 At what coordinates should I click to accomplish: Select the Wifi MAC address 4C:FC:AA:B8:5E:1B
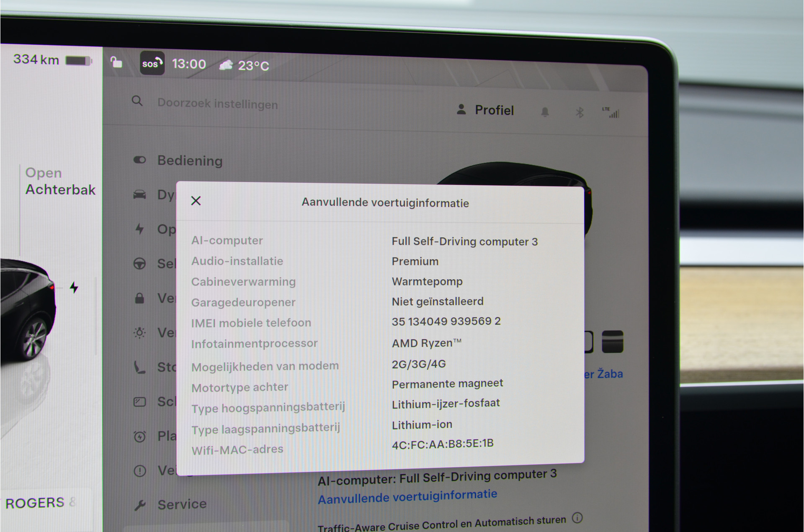(x=443, y=444)
